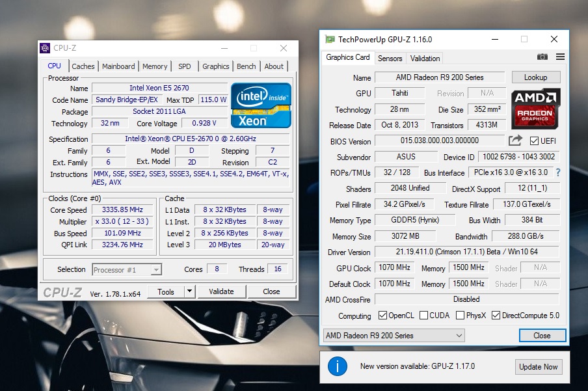588x391 pixels.
Task: Click the Level 3 cache value 20 MBytes
Action: (225, 245)
